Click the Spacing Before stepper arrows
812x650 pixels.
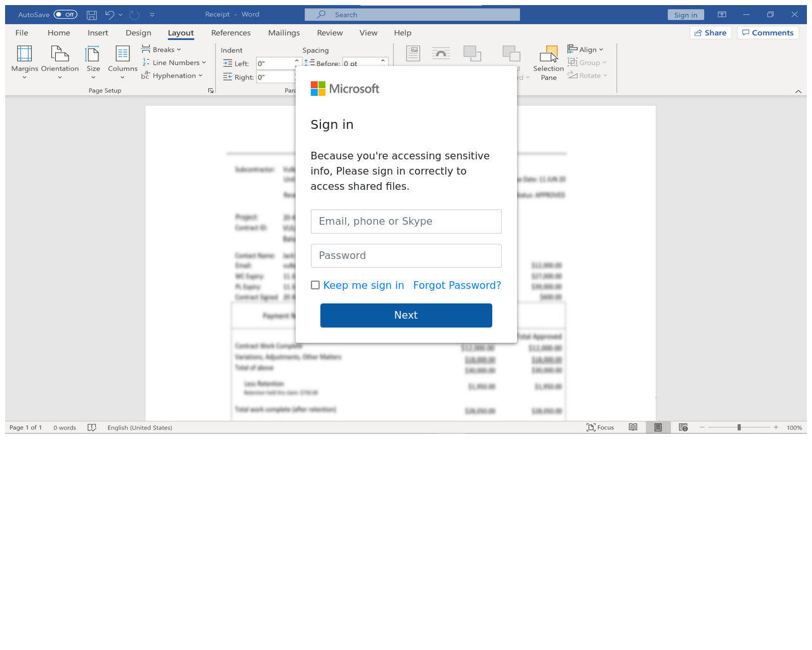point(383,62)
